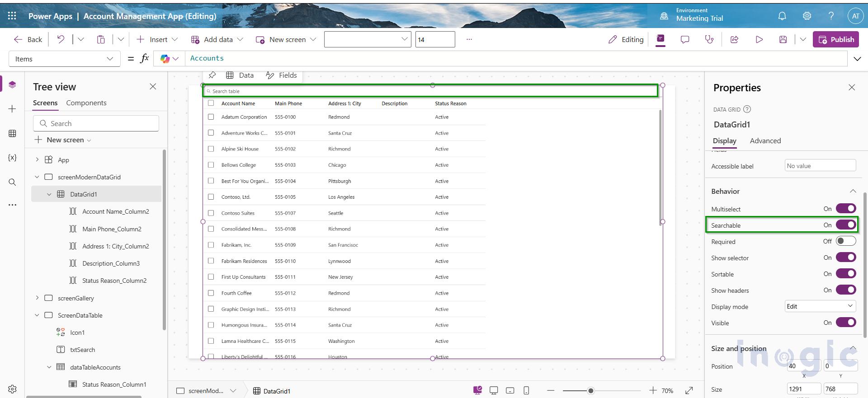
Task: Click Add data button
Action: [x=217, y=39]
